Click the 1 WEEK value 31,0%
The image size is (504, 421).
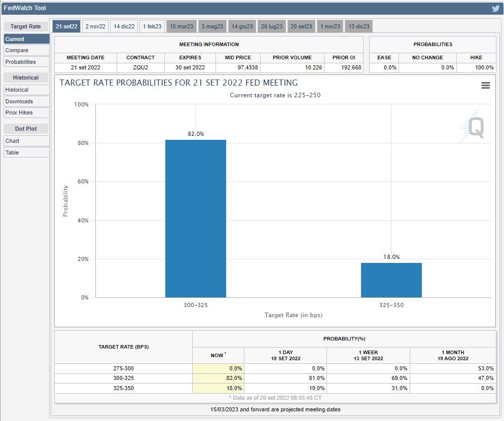399,388
